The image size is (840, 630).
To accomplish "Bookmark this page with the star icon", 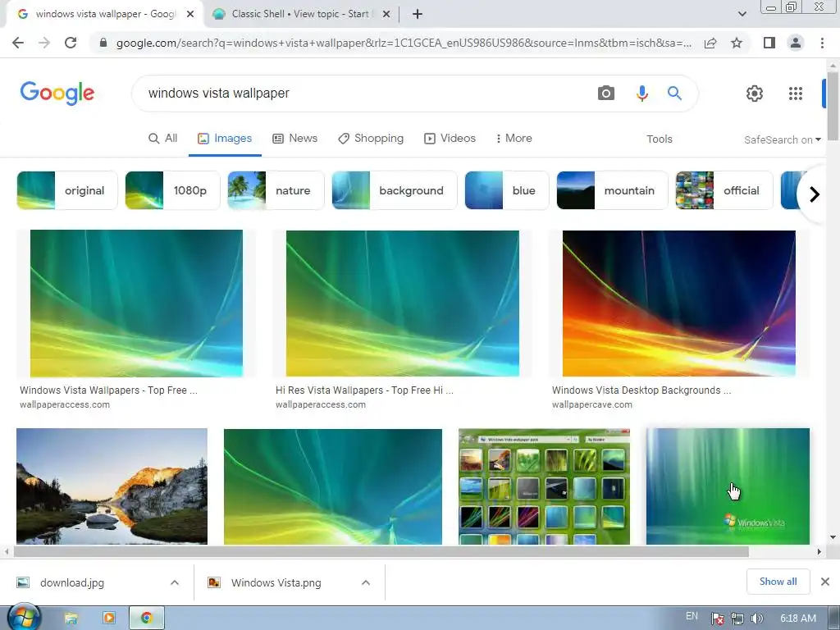I will [x=737, y=43].
